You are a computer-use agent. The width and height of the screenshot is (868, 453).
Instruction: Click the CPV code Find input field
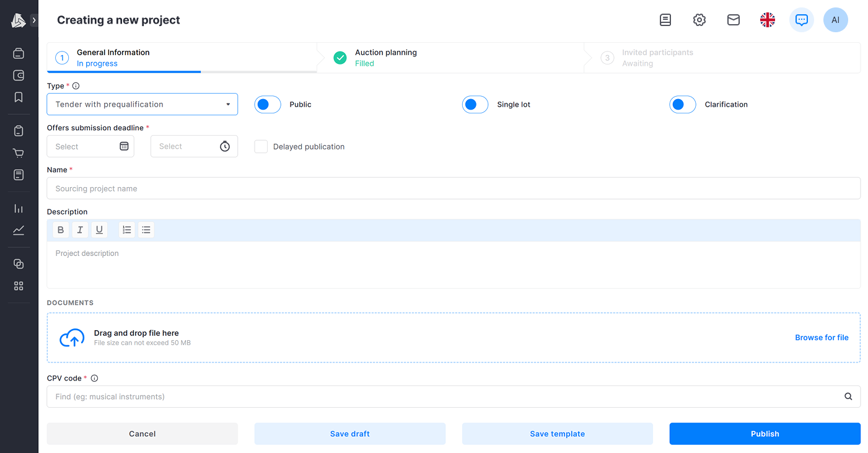pos(454,397)
